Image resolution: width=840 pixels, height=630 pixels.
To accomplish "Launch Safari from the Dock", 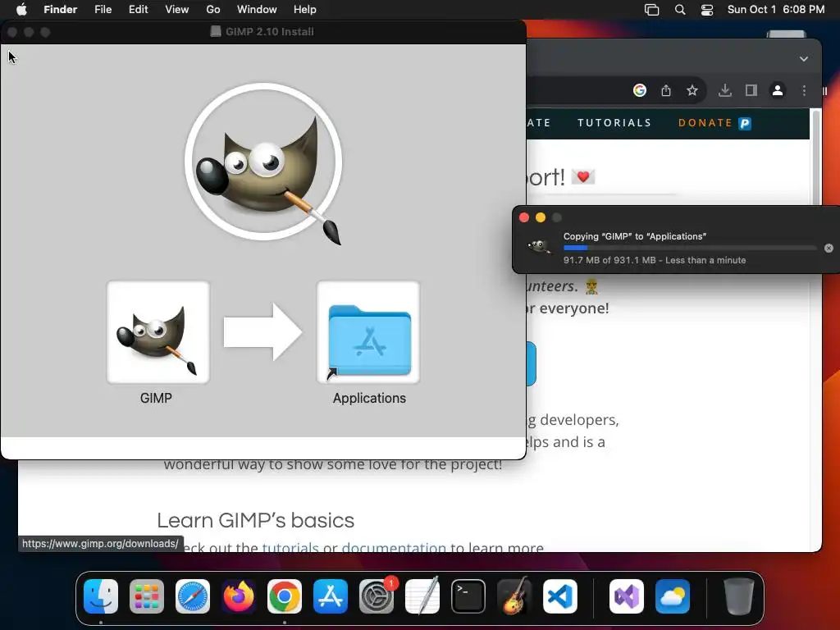I will [193, 596].
